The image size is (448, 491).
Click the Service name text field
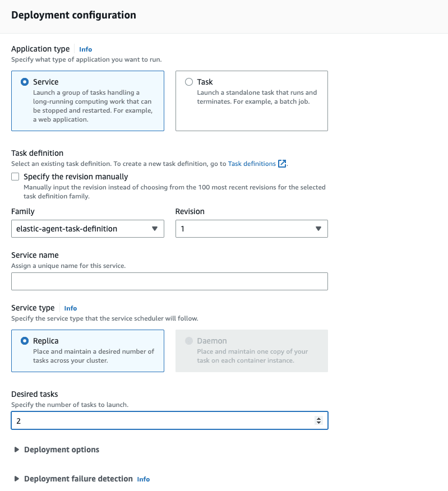169,281
